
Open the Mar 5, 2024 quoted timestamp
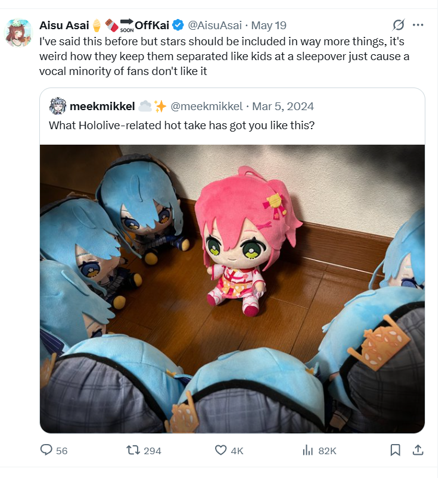[x=283, y=107]
